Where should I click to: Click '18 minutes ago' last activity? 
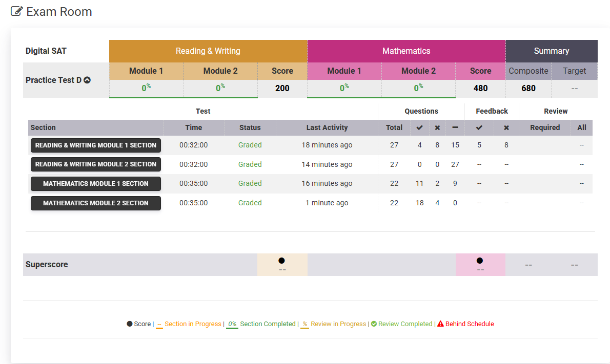click(327, 145)
